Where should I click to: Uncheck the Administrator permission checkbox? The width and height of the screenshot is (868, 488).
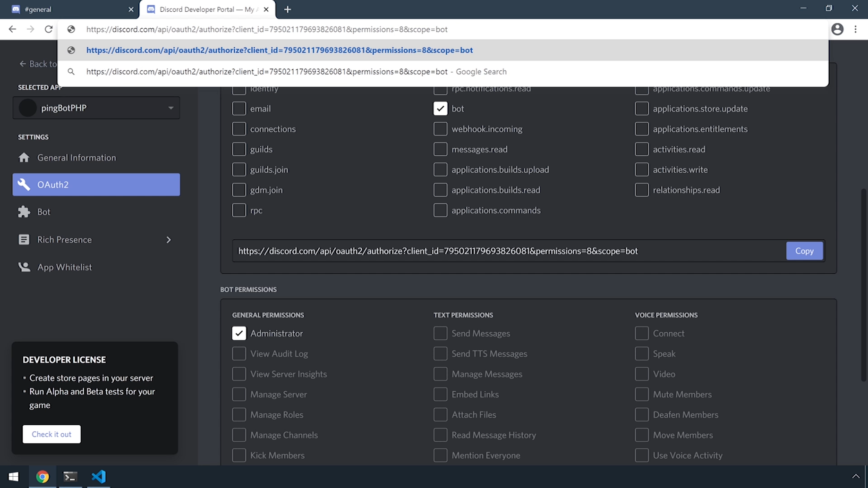click(239, 333)
